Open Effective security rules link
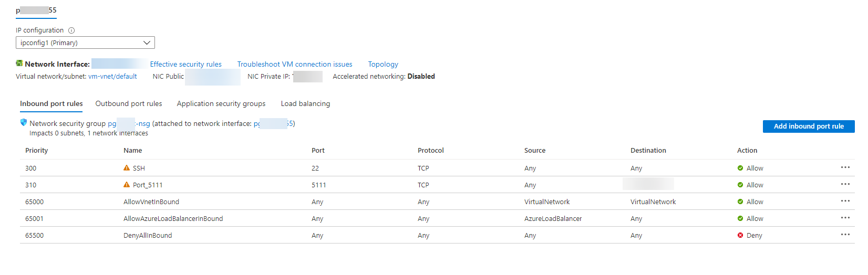868x275 pixels. tap(186, 64)
